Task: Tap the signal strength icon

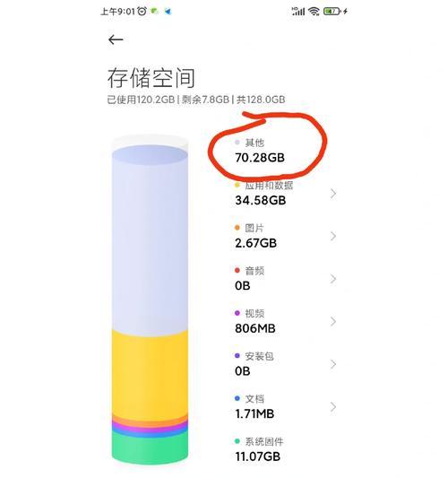Action: (297, 12)
